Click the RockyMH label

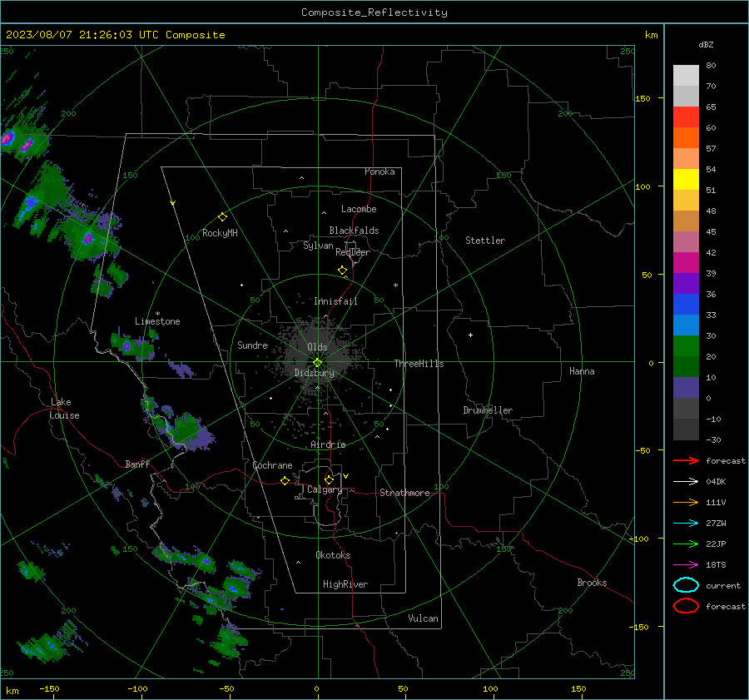pos(220,233)
